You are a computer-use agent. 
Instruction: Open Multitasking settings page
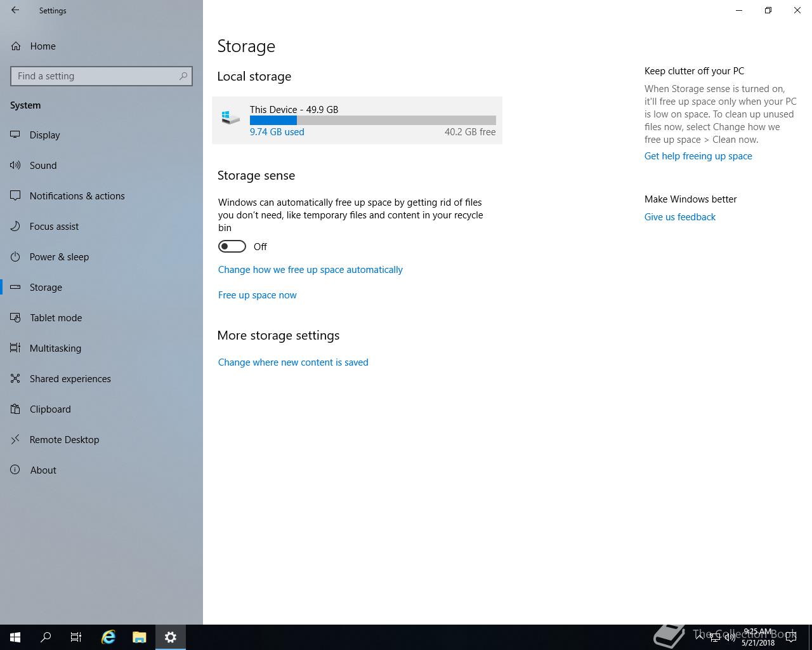(x=101, y=348)
